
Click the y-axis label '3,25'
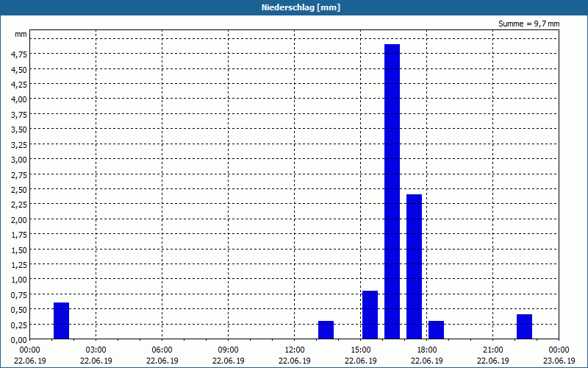coord(19,144)
